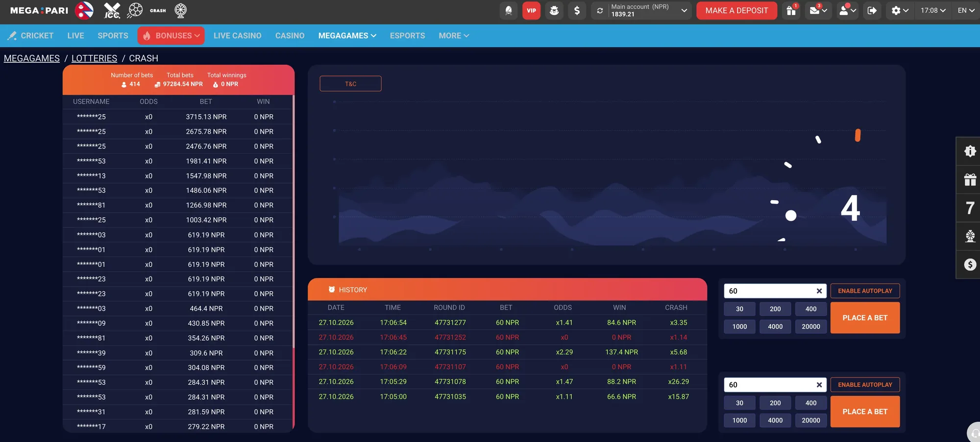The width and height of the screenshot is (980, 442).
Task: Open the user profile dropdown
Action: point(847,10)
